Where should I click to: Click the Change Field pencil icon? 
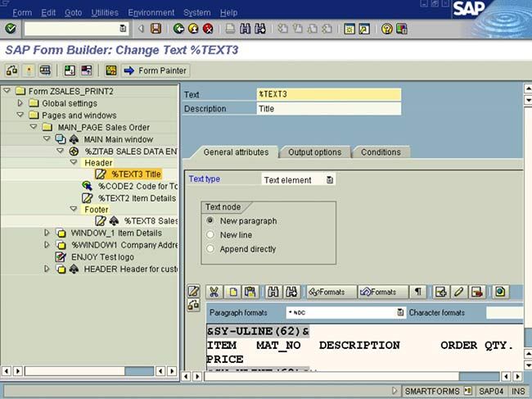pos(458,292)
